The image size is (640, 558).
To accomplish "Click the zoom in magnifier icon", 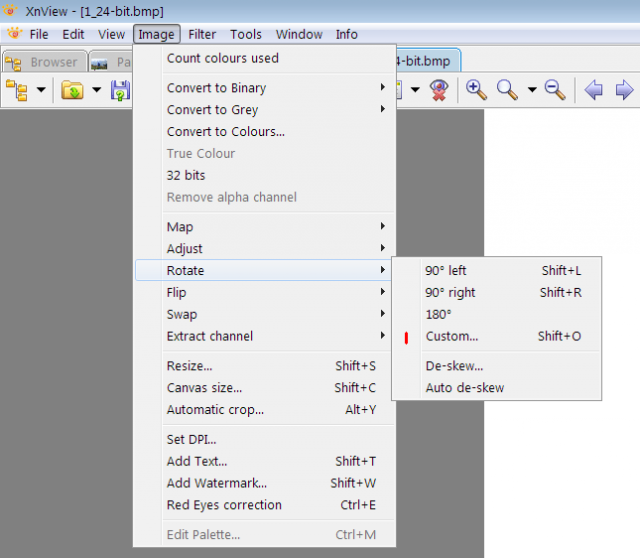I will [476, 90].
